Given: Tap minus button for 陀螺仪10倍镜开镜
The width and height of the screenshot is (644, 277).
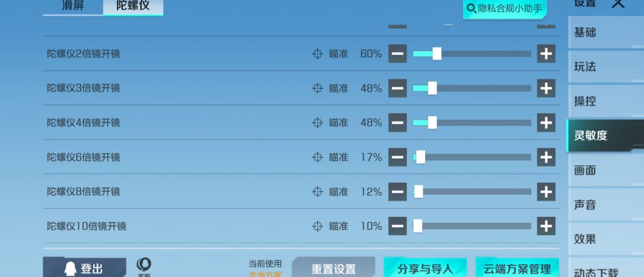Looking at the screenshot, I should [x=398, y=226].
